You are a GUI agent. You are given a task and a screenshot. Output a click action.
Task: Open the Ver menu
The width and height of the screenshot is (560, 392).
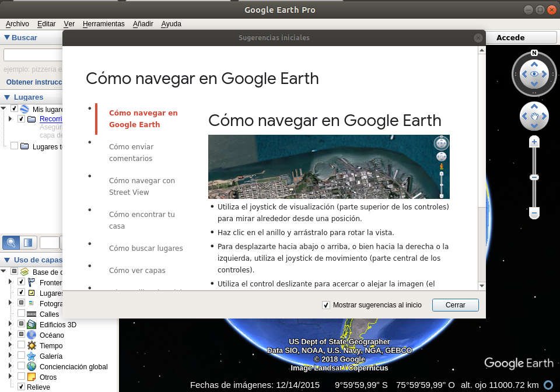click(69, 24)
